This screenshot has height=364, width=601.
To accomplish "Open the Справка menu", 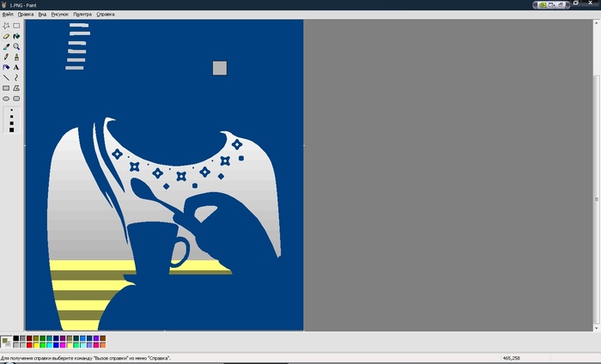I will pyautogui.click(x=105, y=15).
